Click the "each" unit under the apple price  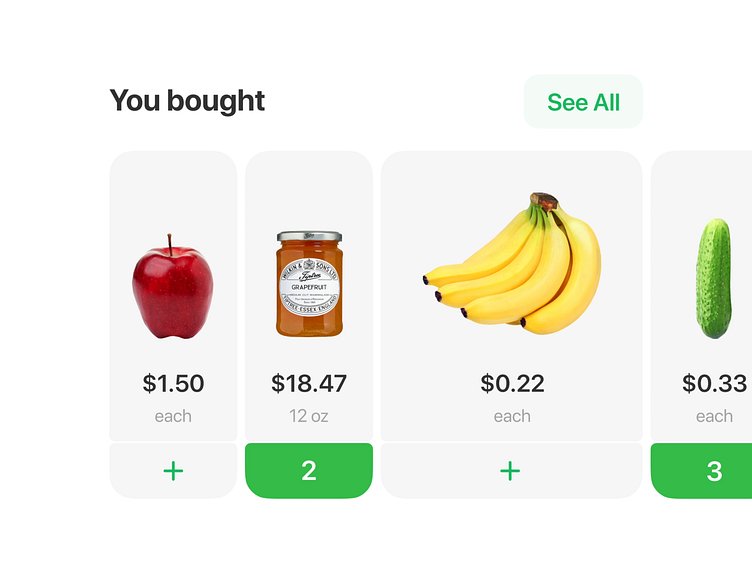173,416
